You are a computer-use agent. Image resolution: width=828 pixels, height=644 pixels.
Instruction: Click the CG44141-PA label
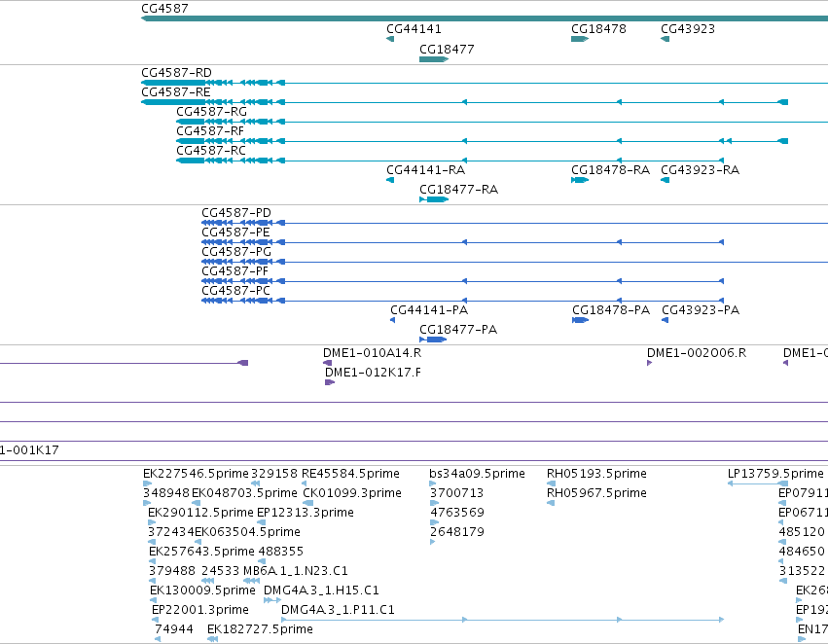click(429, 310)
